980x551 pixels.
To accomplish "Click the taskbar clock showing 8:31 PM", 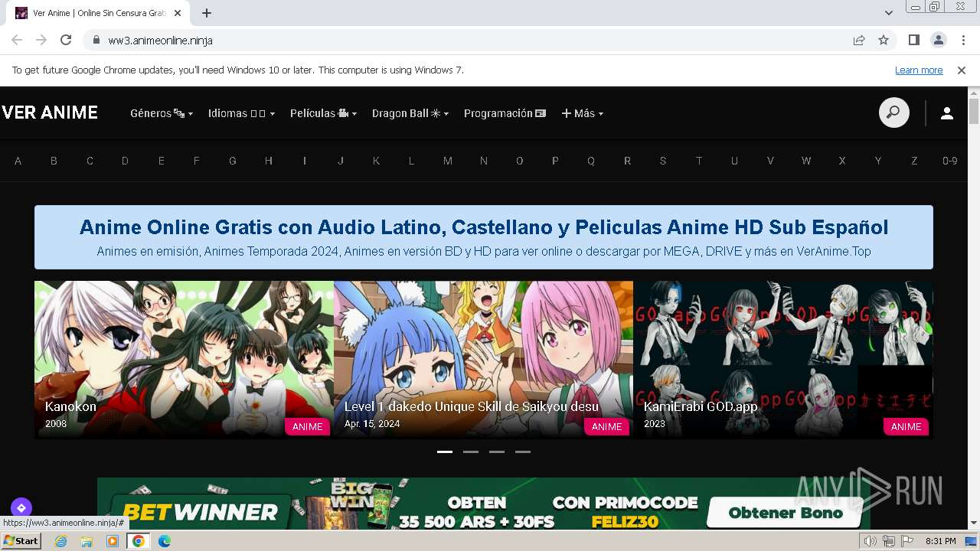I will pos(940,541).
